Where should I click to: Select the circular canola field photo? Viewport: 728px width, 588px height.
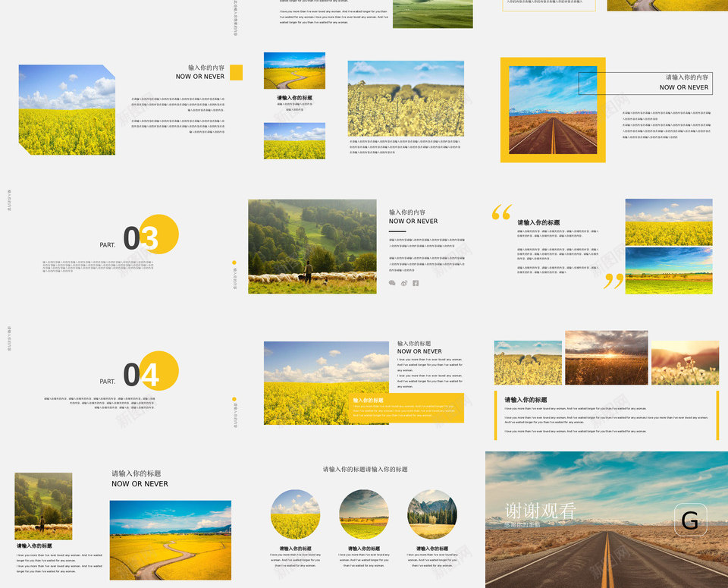pos(295,514)
